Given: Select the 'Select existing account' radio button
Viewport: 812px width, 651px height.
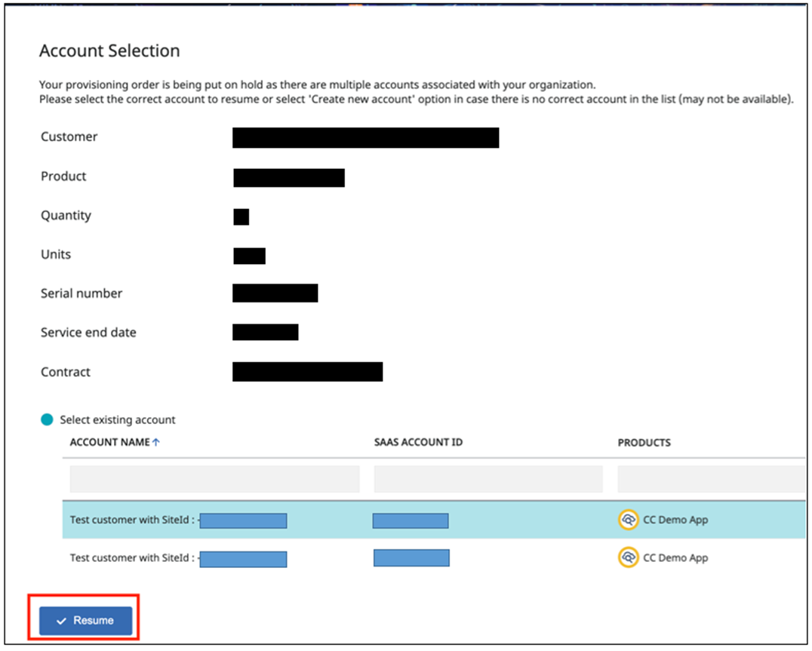Looking at the screenshot, I should click(x=47, y=419).
